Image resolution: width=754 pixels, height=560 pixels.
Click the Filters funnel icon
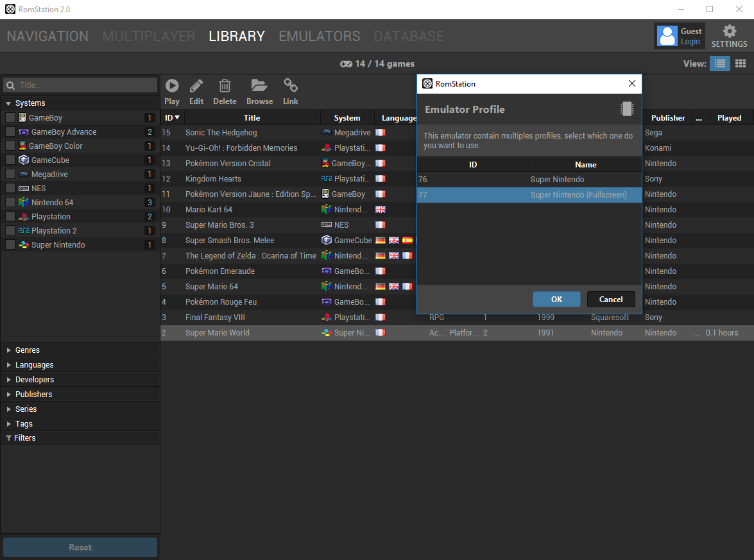8,438
